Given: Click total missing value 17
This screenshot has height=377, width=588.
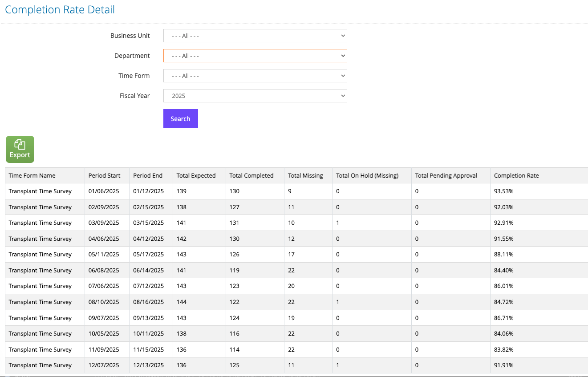Looking at the screenshot, I should coord(308,254).
